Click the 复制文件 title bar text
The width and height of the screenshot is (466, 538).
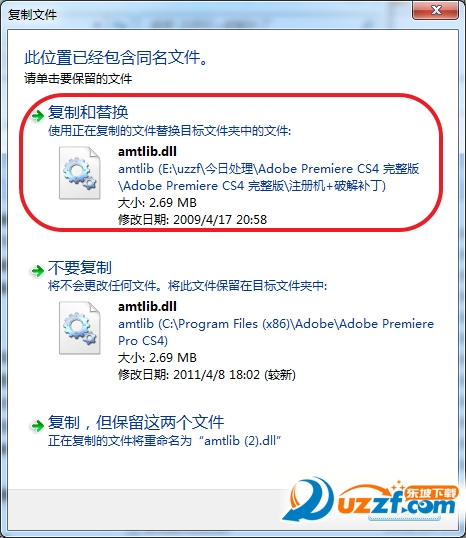click(x=33, y=15)
